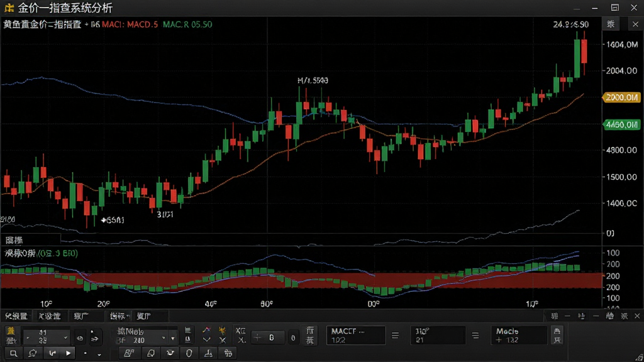Open hamburger menu after MACEF field
Viewport: 644px width, 362px height.
(x=395, y=336)
